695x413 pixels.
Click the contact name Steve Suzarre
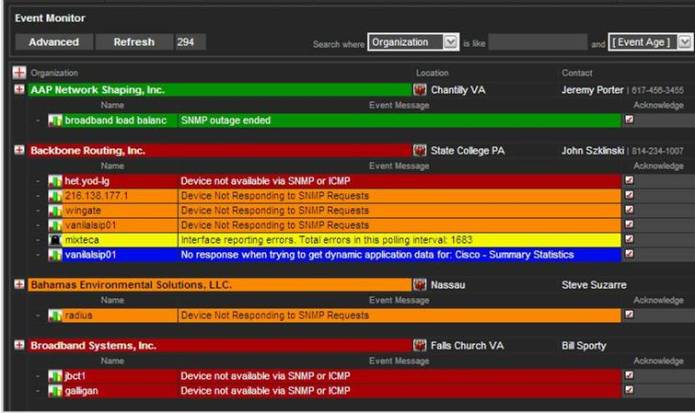pyautogui.click(x=594, y=285)
